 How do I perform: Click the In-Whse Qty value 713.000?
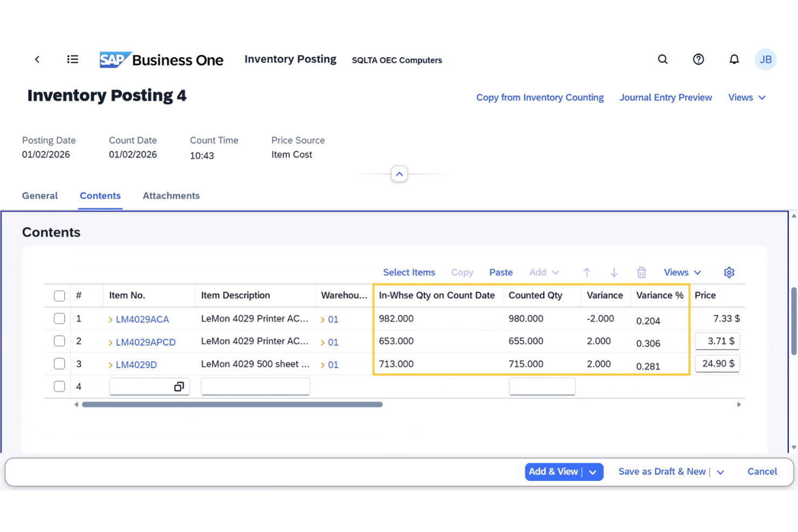[396, 364]
